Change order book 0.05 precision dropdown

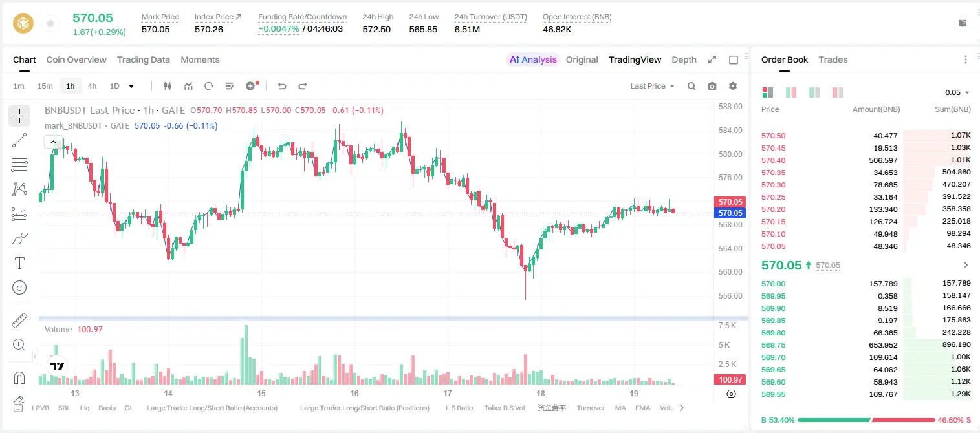click(957, 92)
